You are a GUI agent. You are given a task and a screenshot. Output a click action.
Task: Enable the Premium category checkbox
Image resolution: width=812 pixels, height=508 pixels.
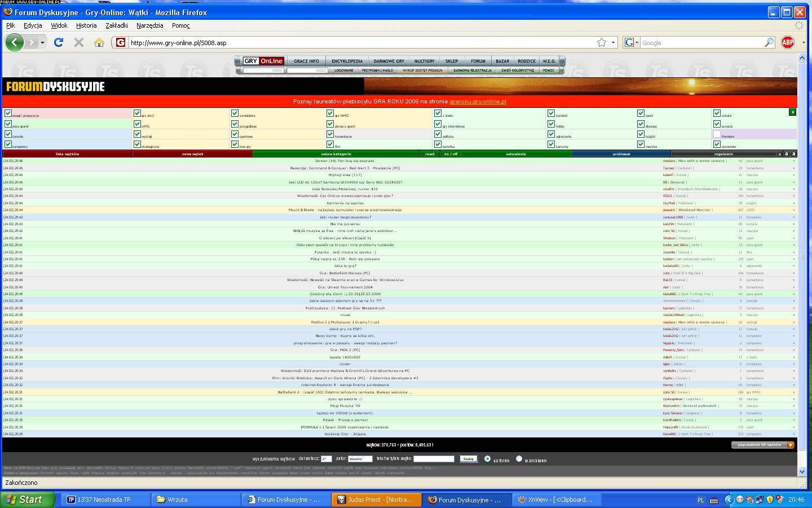click(x=717, y=134)
